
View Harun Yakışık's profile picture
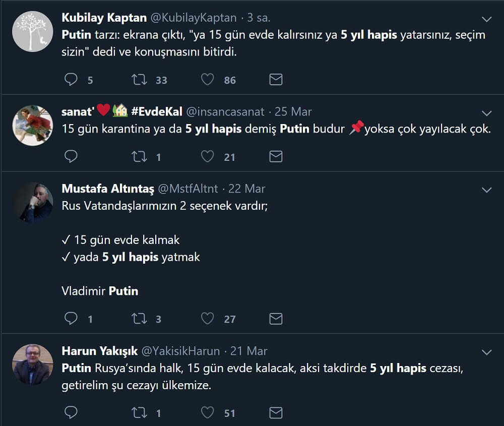pos(33,364)
